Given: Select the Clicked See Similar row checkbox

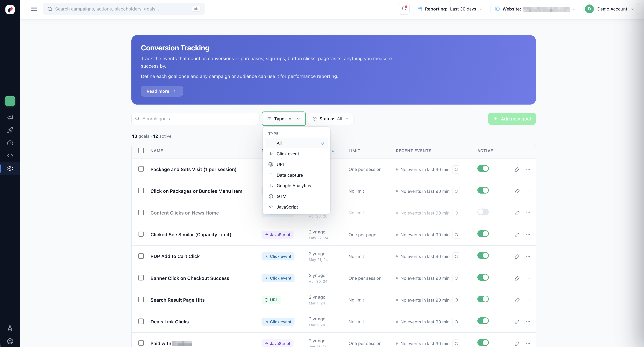Looking at the screenshot, I should tap(141, 234).
